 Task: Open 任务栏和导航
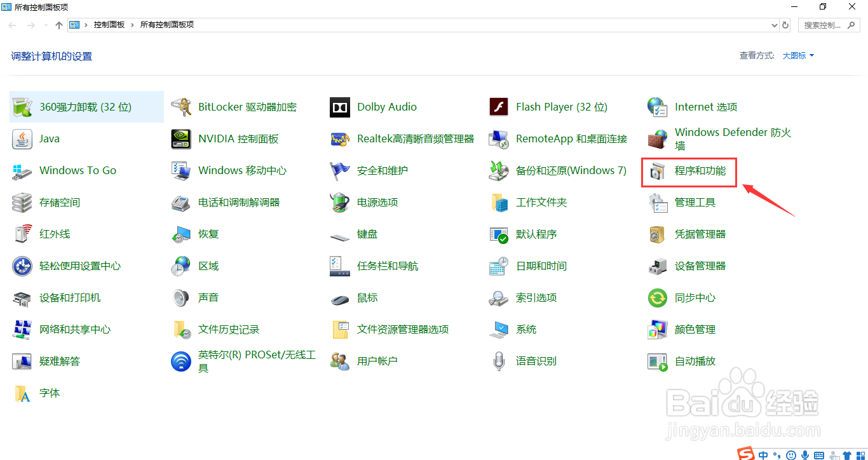(387, 266)
